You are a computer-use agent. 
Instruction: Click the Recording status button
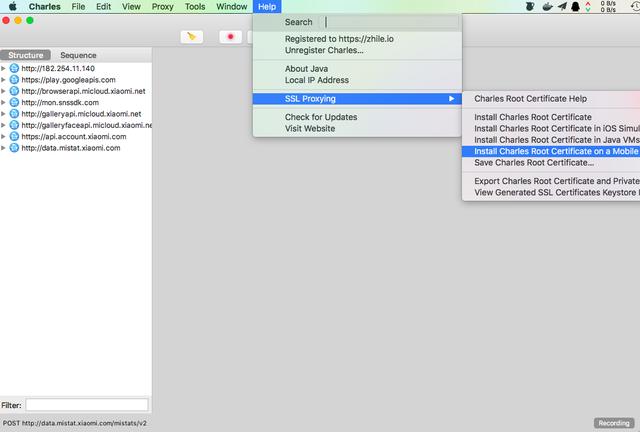pyautogui.click(x=614, y=423)
